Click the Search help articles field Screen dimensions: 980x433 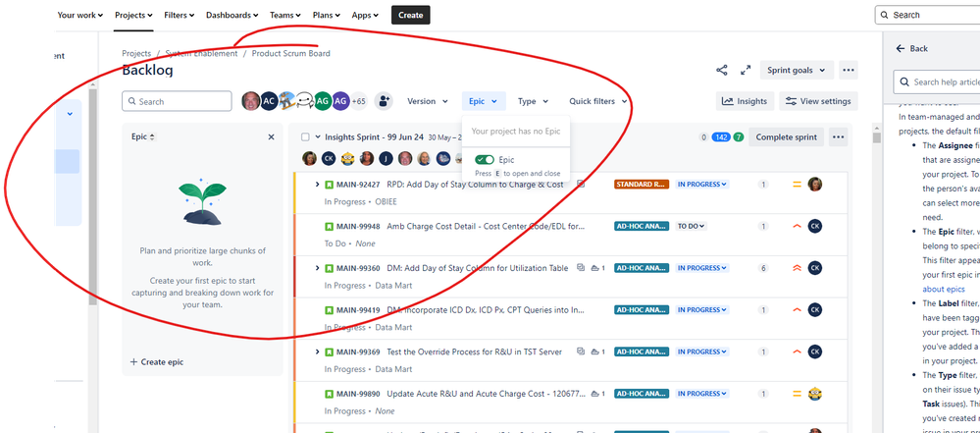coord(937,81)
